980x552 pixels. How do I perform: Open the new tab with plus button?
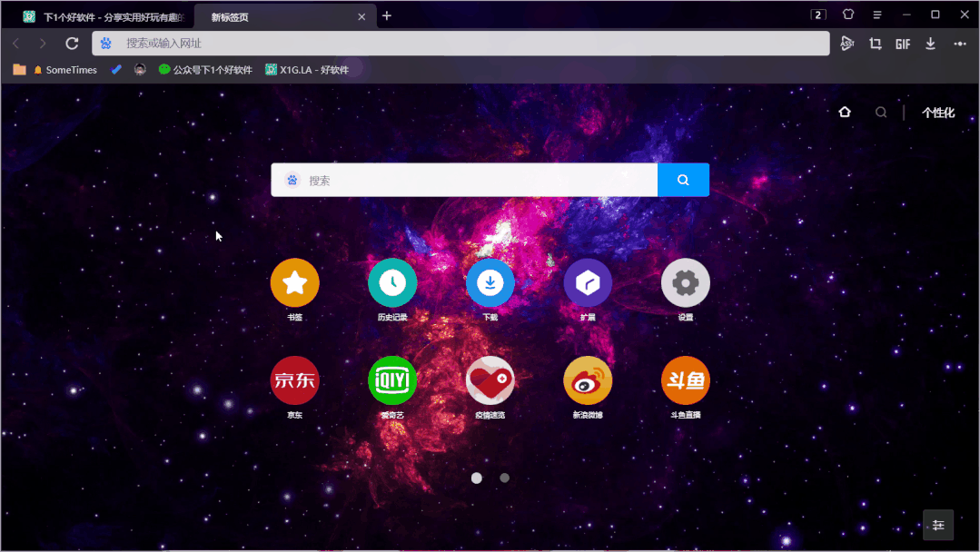point(387,16)
